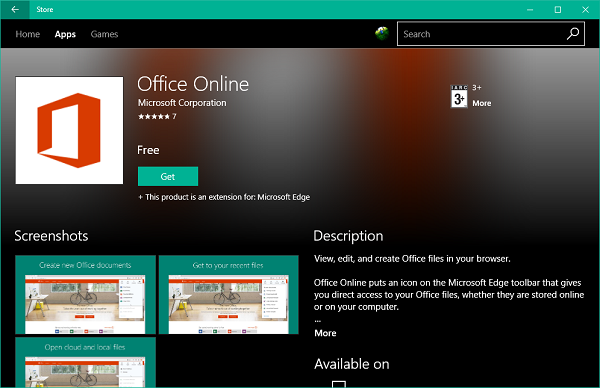The height and width of the screenshot is (388, 600).
Task: Expand age rating details with More
Action: (x=481, y=103)
